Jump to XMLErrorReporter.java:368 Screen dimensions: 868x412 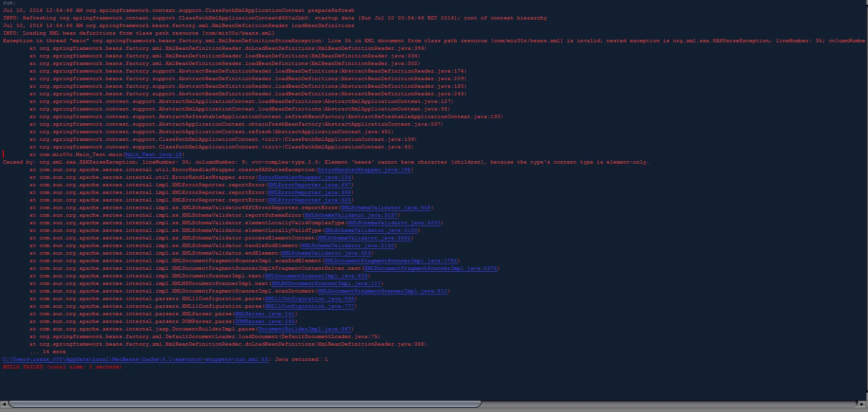pyautogui.click(x=309, y=192)
